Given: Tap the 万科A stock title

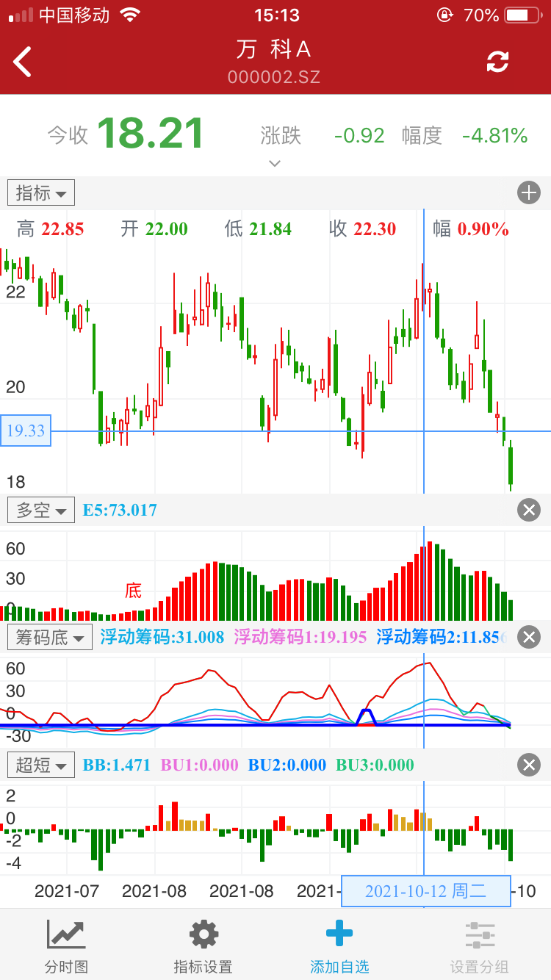Looking at the screenshot, I should click(x=274, y=49).
